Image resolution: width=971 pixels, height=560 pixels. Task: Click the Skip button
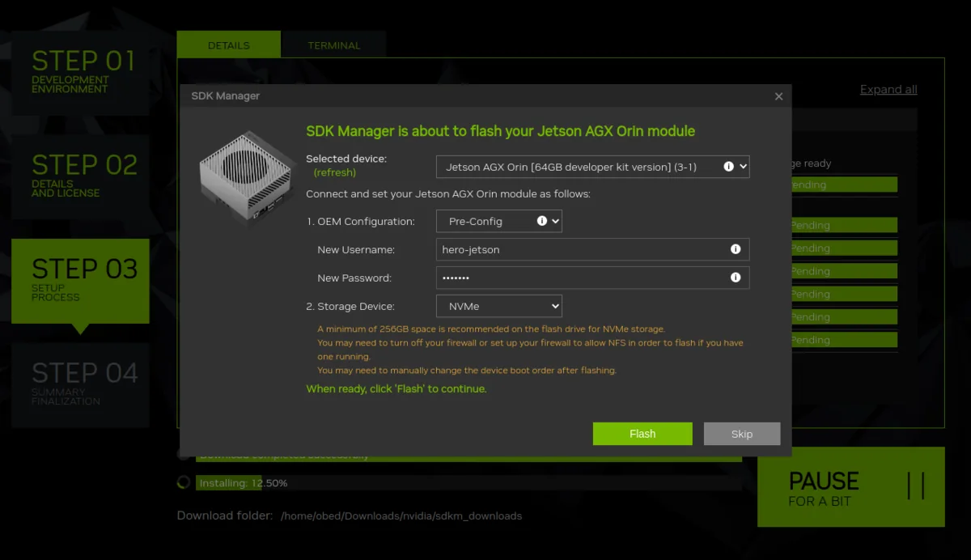742,434
